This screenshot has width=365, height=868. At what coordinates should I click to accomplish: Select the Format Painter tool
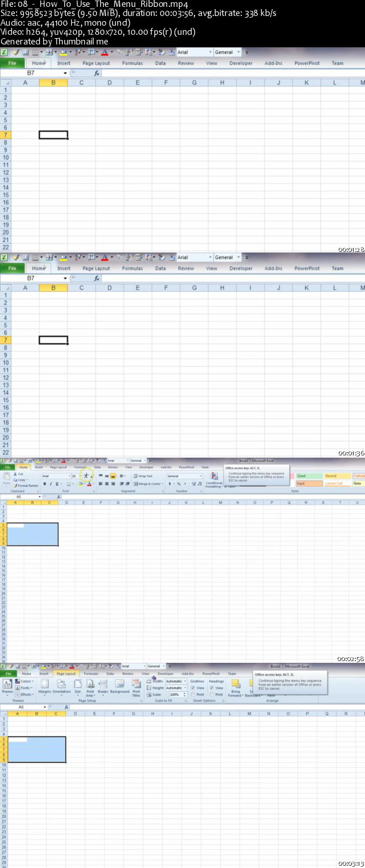26,486
